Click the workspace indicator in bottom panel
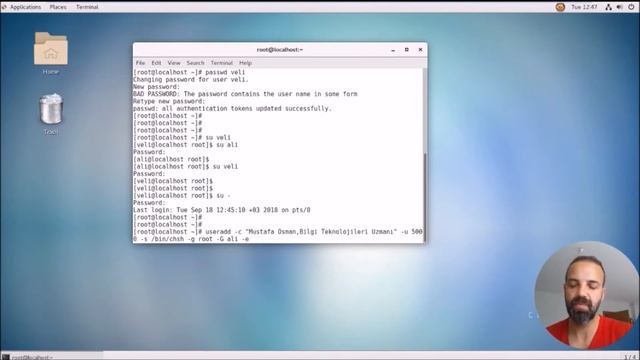Viewport: 640px width, 360px height. 631,357
